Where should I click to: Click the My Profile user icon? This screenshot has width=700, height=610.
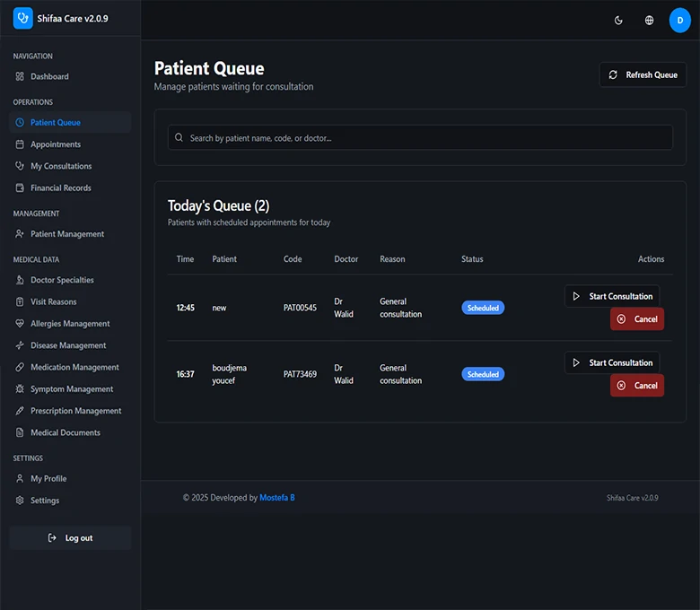pyautogui.click(x=20, y=478)
